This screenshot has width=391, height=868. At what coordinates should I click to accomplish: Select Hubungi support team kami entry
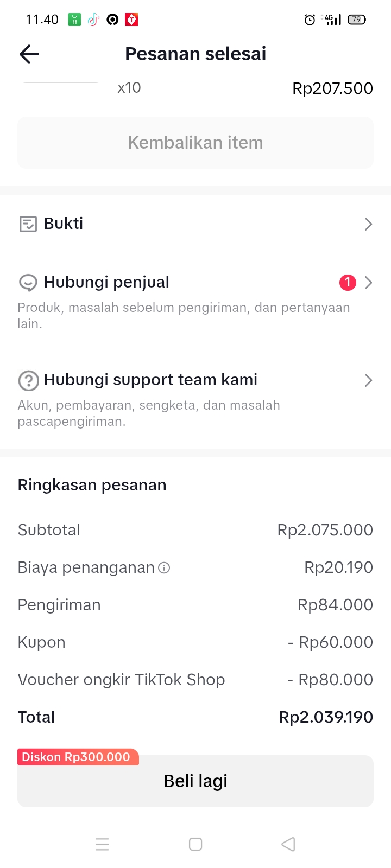150,380
